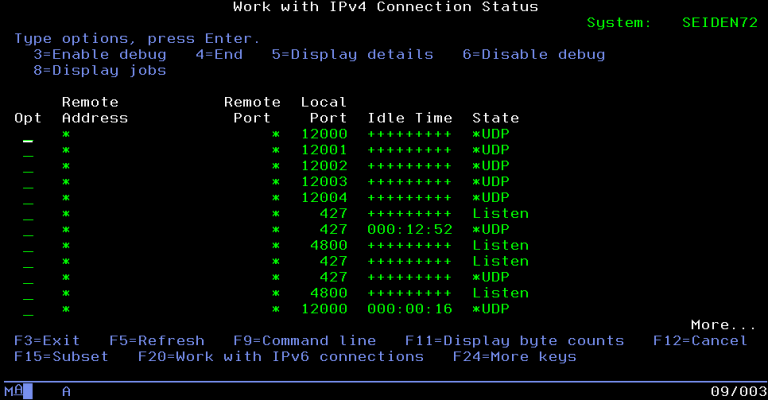Click remote port asterisk in port 12004 row
The width and height of the screenshot is (768, 400).
click(276, 198)
